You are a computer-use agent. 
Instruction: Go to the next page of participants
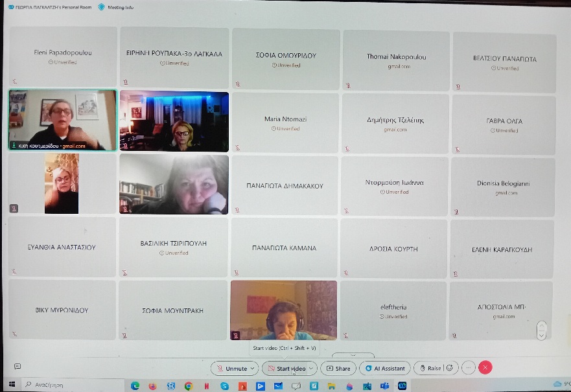[x=541, y=336]
